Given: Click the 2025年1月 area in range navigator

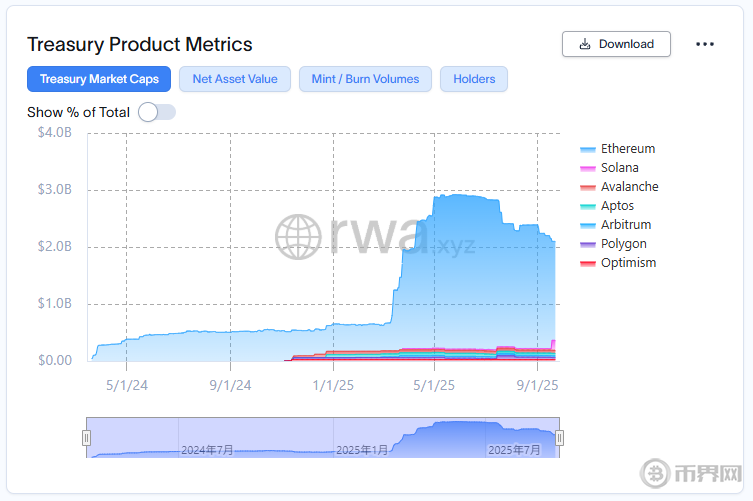Looking at the screenshot, I should coord(361,449).
